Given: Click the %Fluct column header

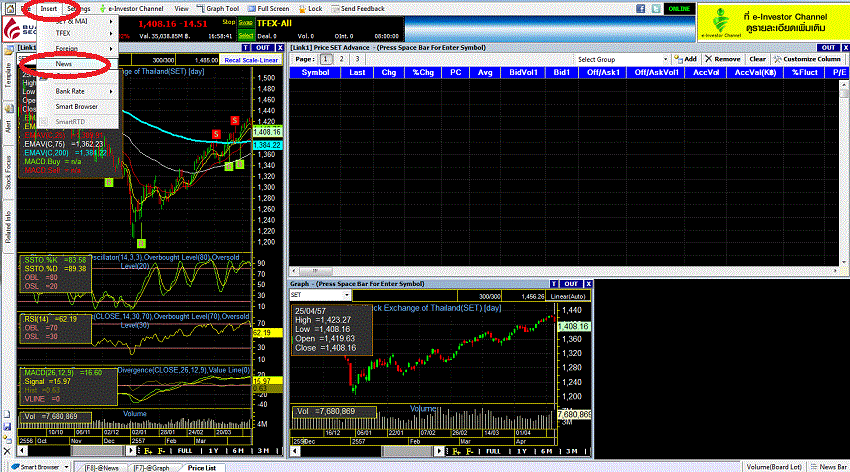Looking at the screenshot, I should (x=804, y=73).
